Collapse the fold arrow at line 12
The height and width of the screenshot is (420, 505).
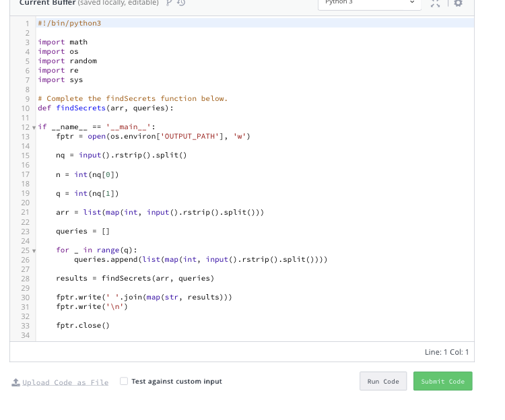[34, 128]
